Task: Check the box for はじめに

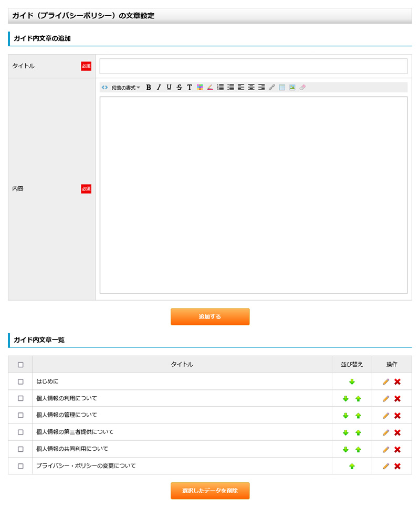Action: (20, 381)
